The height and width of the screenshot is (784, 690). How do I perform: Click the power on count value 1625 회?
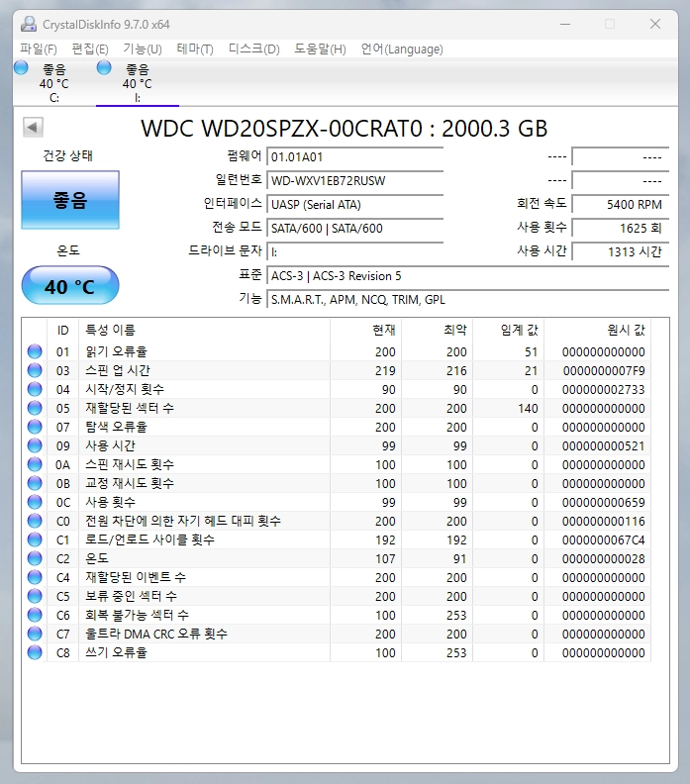pyautogui.click(x=620, y=228)
